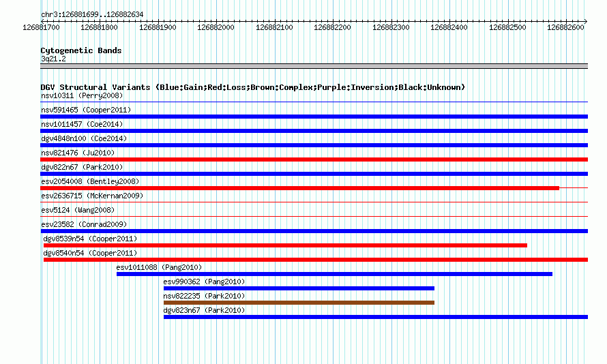The height and width of the screenshot is (364, 607).
Task: Select the esv23582 (Conrad2009) label
Action: (x=84, y=224)
